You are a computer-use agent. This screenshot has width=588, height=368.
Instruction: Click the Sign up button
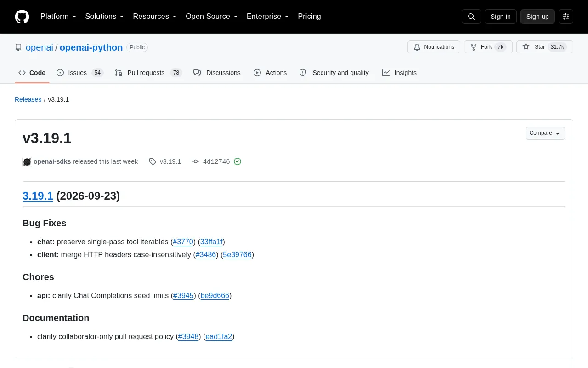pyautogui.click(x=537, y=17)
